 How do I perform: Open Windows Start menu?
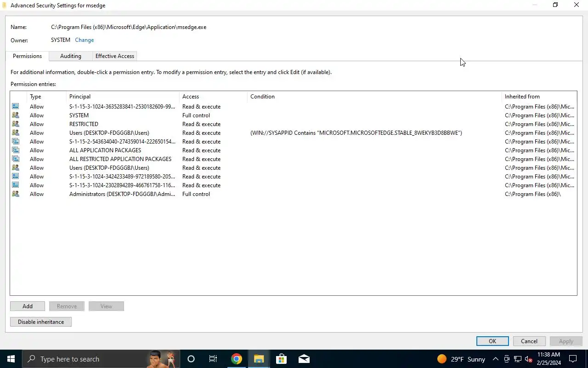[x=11, y=359]
